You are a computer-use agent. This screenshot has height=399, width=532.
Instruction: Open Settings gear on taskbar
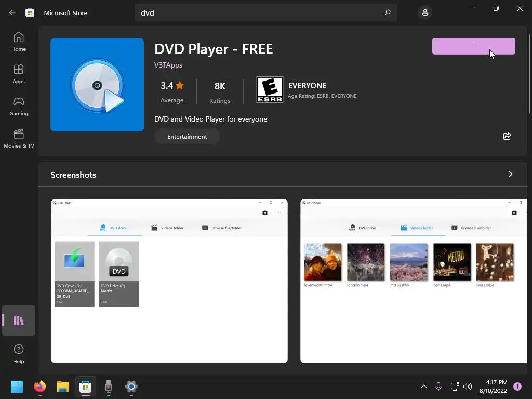131,387
